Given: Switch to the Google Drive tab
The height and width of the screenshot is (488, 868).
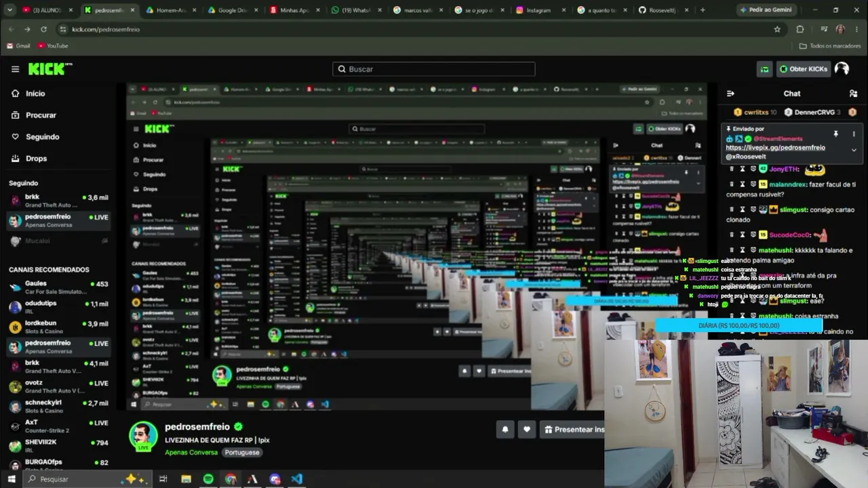Looking at the screenshot, I should [232, 10].
